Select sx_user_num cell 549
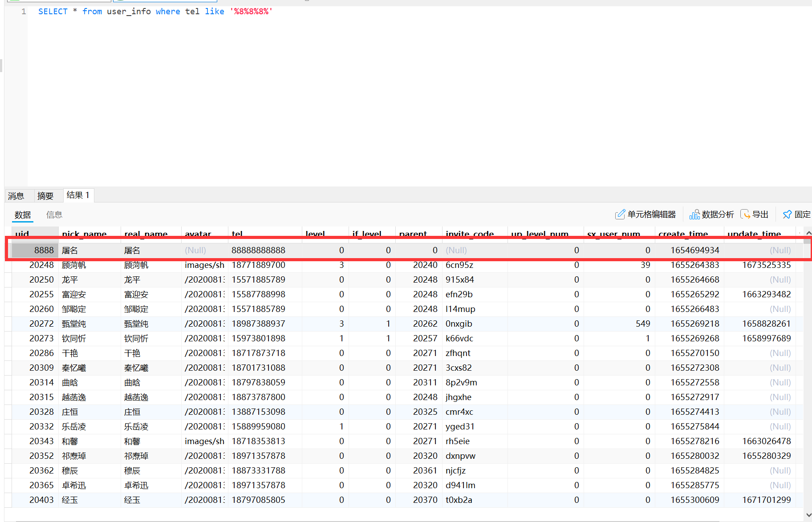812x522 pixels. (619, 324)
